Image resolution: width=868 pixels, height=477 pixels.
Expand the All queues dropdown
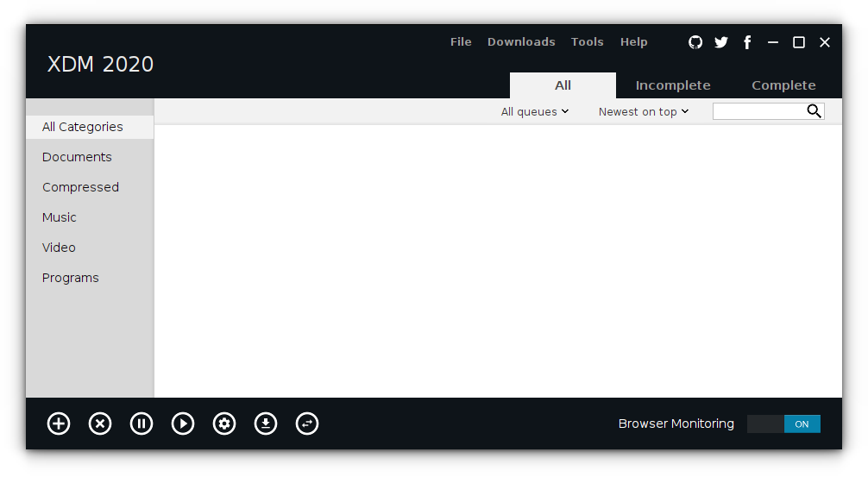tap(535, 112)
